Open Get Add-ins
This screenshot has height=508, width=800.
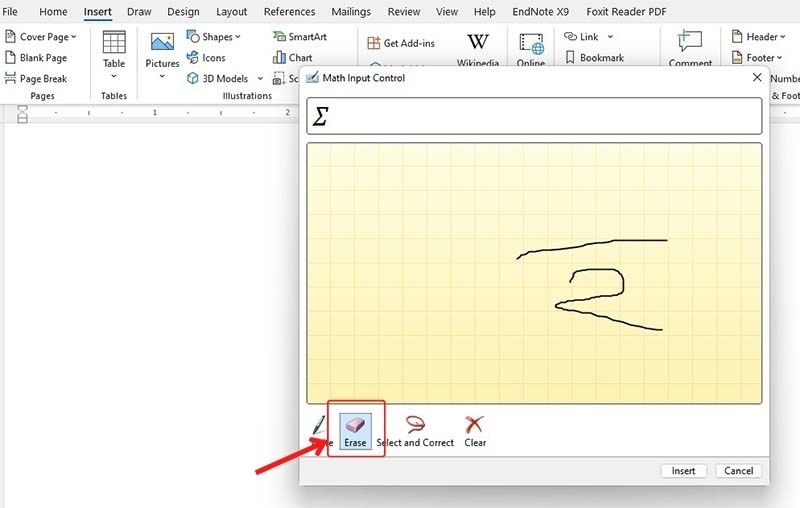click(x=401, y=43)
